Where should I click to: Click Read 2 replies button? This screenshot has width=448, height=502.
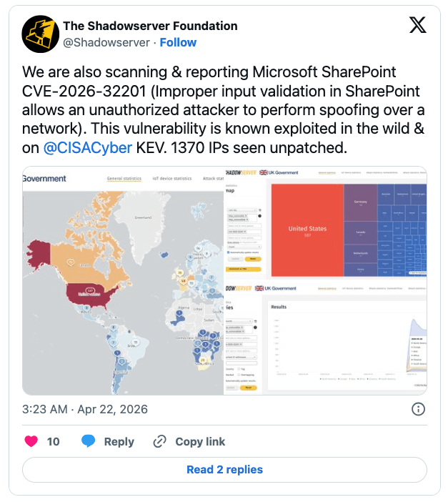click(224, 470)
